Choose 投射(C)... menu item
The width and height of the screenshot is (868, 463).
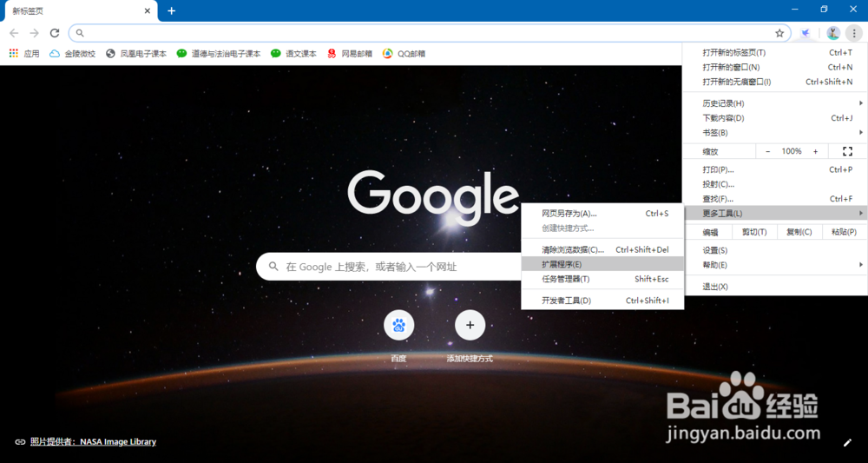click(775, 184)
